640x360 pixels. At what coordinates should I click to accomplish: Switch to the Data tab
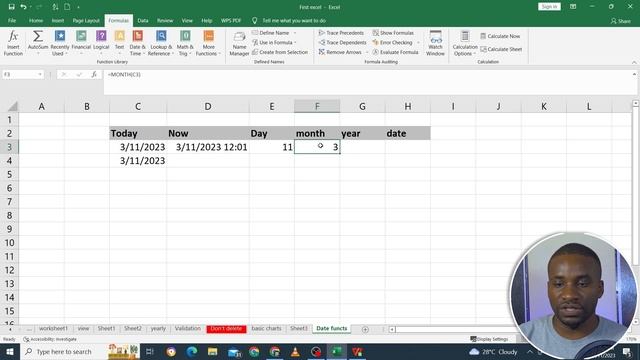pyautogui.click(x=143, y=20)
